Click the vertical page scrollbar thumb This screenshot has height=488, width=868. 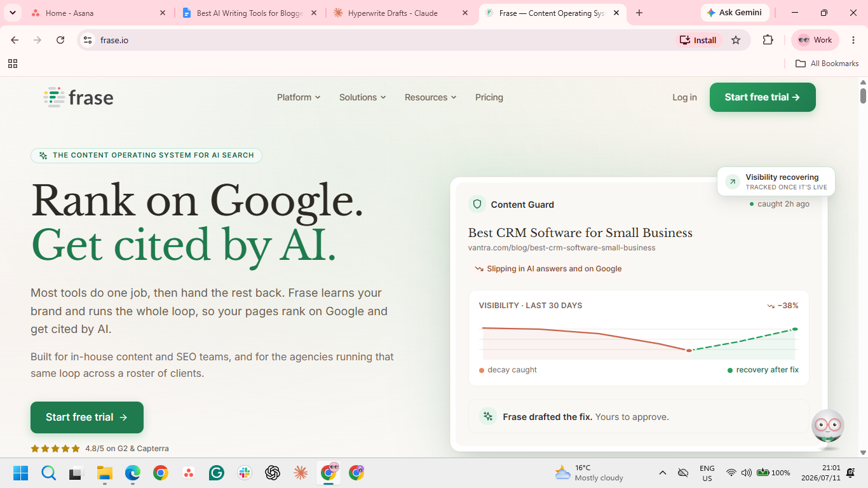(863, 95)
